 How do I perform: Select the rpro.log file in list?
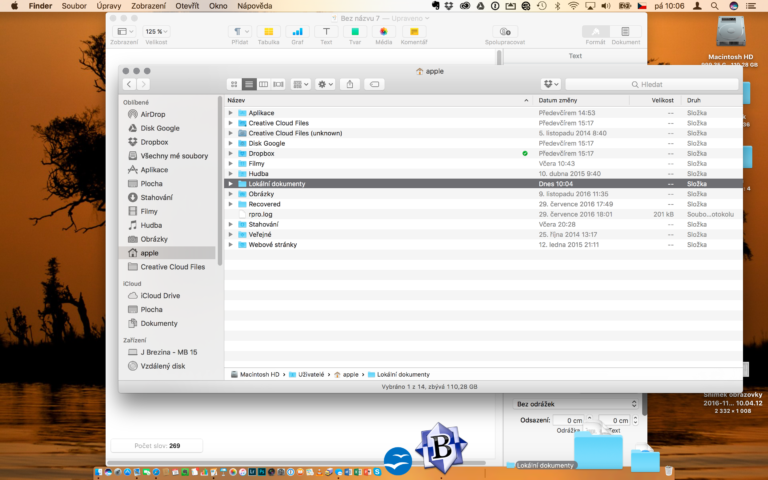click(262, 214)
